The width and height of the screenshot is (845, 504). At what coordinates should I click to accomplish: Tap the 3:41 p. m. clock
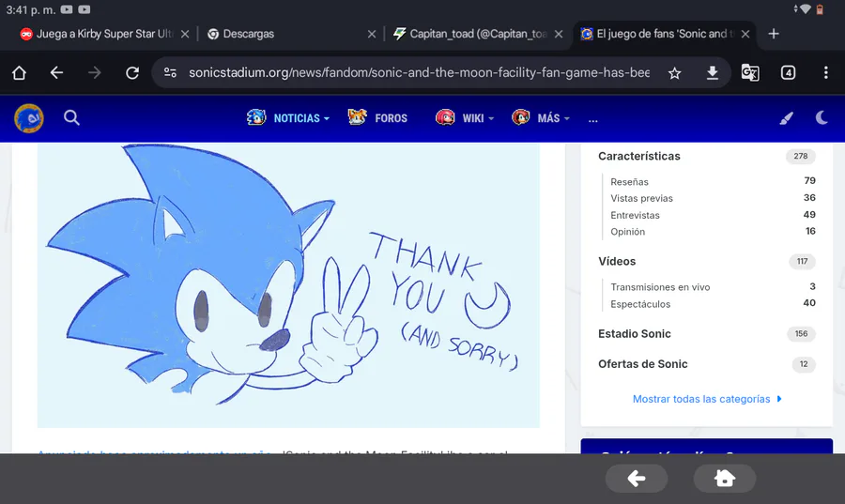(31, 9)
